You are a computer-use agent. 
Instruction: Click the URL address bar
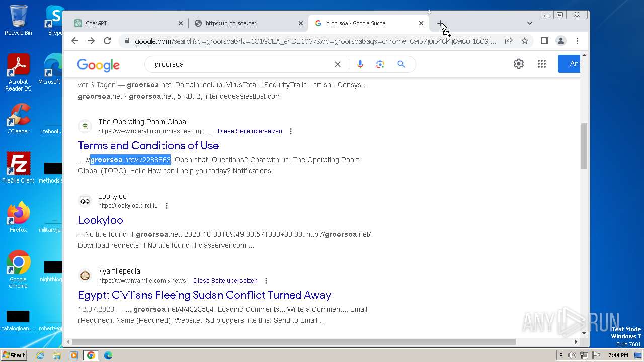coord(315,41)
